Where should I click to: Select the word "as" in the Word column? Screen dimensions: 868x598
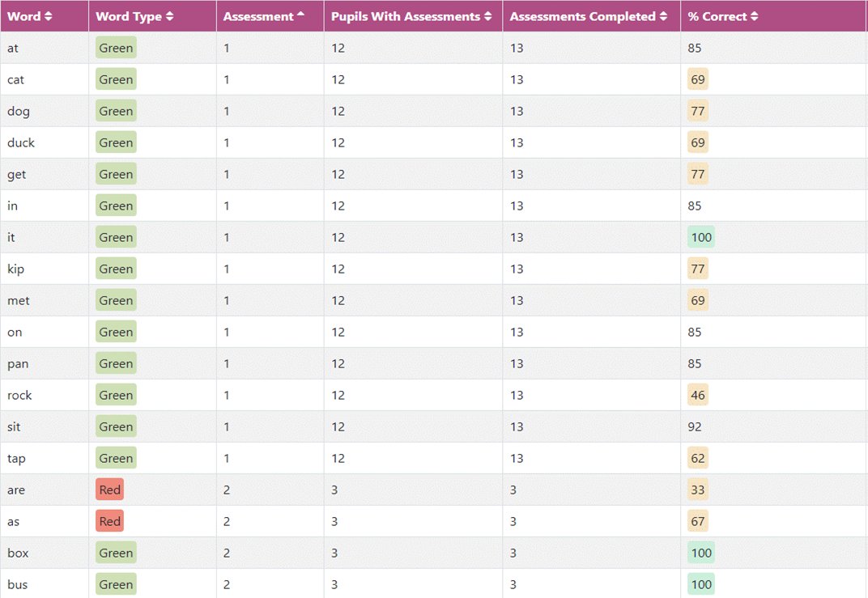tap(13, 522)
